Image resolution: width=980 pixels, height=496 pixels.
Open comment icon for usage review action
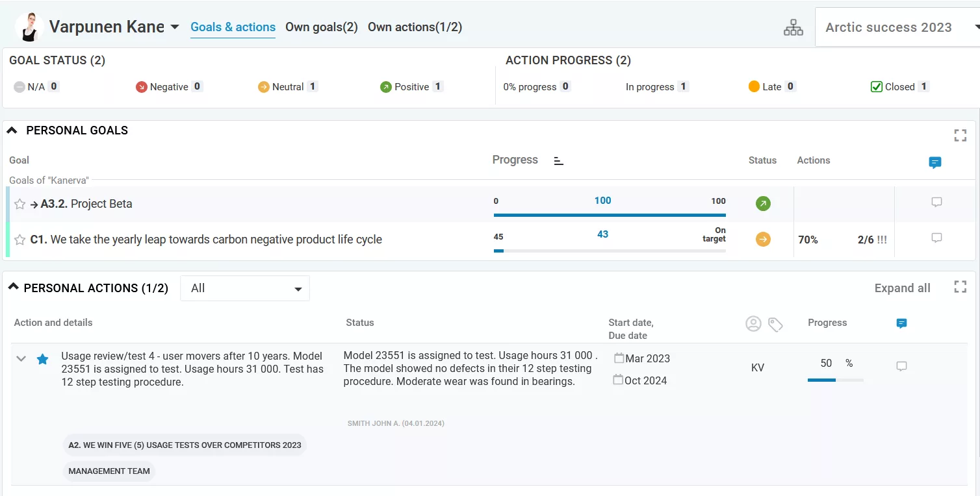pyautogui.click(x=901, y=367)
